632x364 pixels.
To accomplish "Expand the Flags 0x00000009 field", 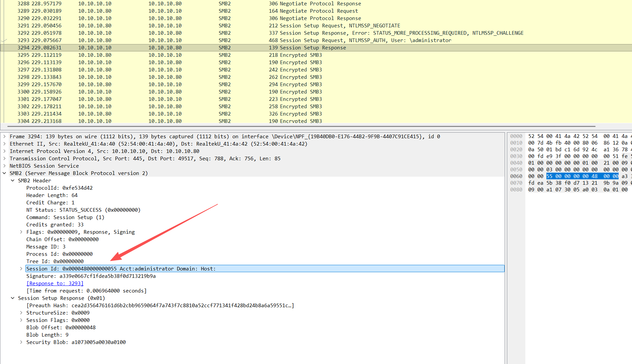I will click(x=21, y=232).
